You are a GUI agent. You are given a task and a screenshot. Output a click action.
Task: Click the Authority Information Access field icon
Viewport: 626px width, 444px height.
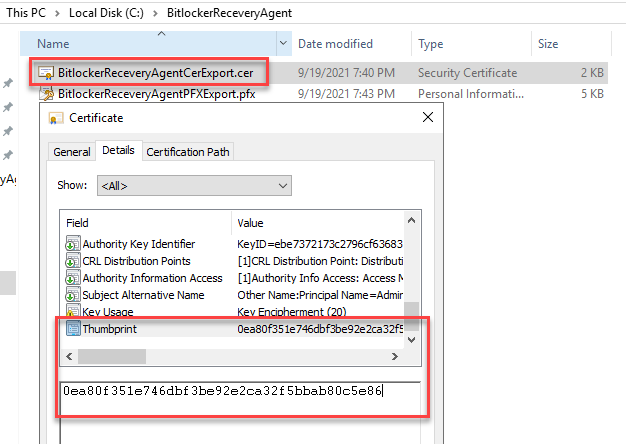click(71, 278)
